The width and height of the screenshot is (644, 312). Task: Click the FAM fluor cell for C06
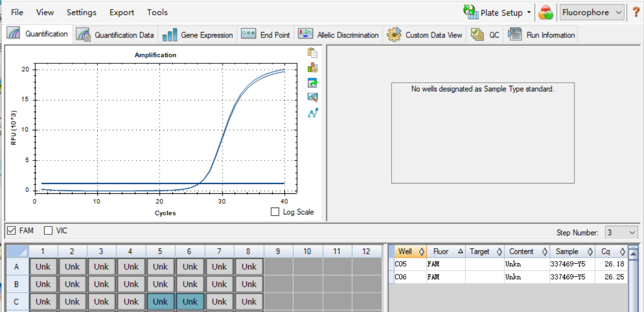(446, 277)
